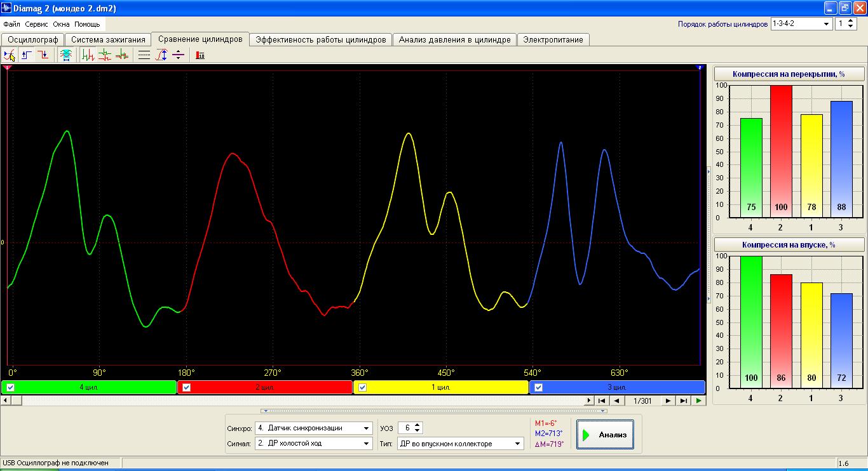868x471 pixels.
Task: Click the 1/301 frame counter
Action: 642,401
